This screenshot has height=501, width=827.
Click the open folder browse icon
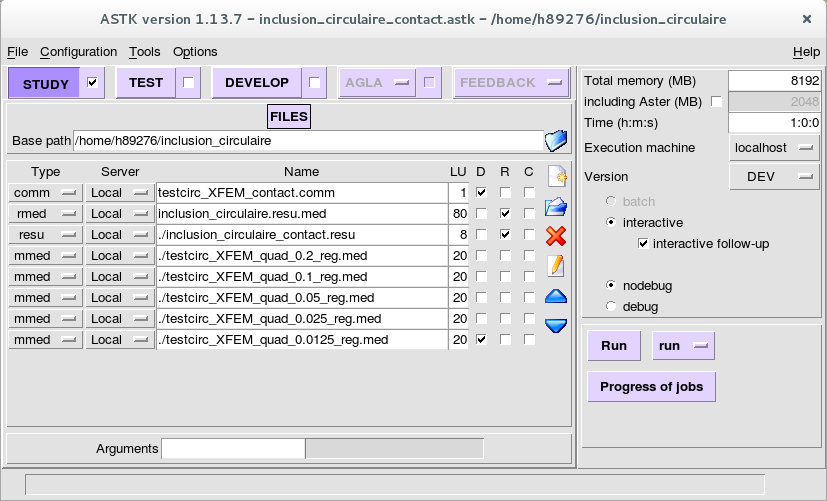555,207
